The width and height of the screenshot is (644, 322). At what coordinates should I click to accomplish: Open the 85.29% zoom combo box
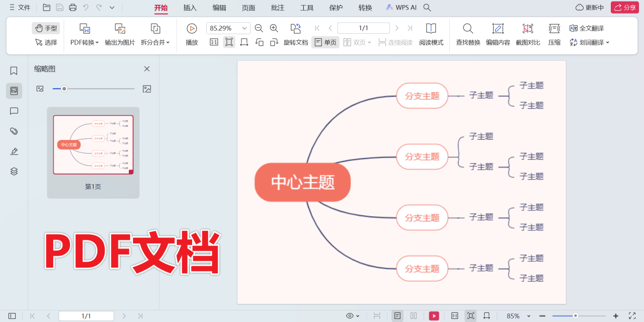click(x=228, y=28)
